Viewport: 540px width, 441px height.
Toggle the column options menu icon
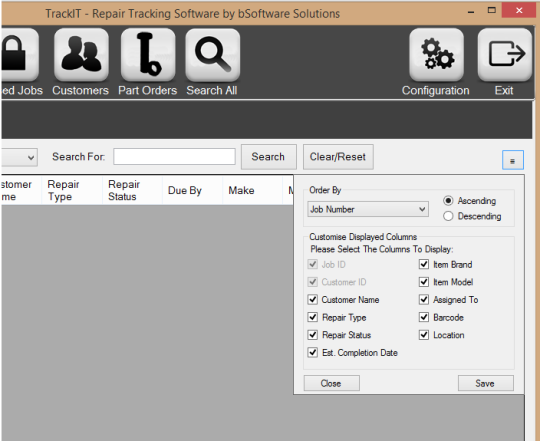513,160
